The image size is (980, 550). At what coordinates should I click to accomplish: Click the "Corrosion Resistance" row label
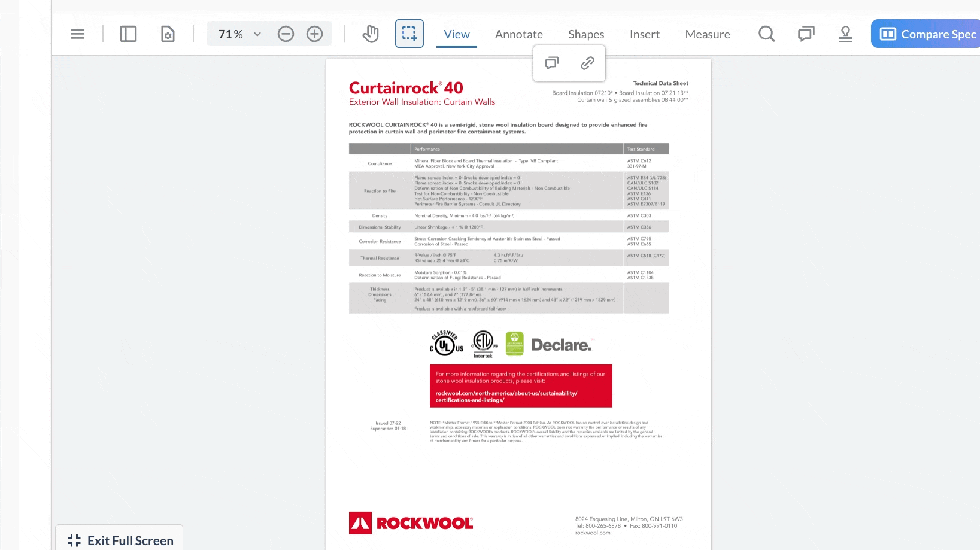pos(380,242)
